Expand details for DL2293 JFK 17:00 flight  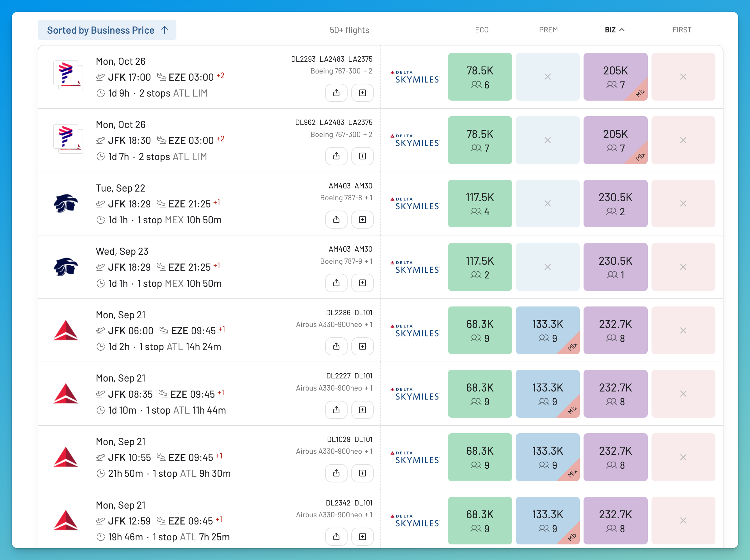point(363,93)
